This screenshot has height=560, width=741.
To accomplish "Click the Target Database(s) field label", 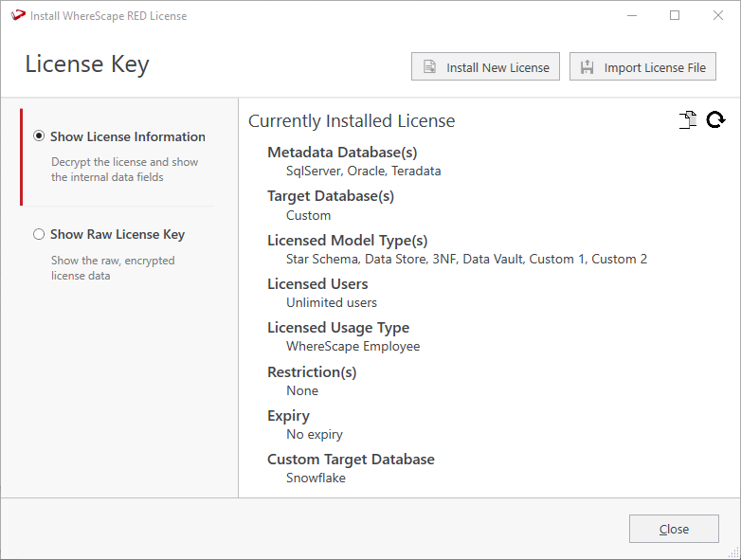I will (x=331, y=196).
